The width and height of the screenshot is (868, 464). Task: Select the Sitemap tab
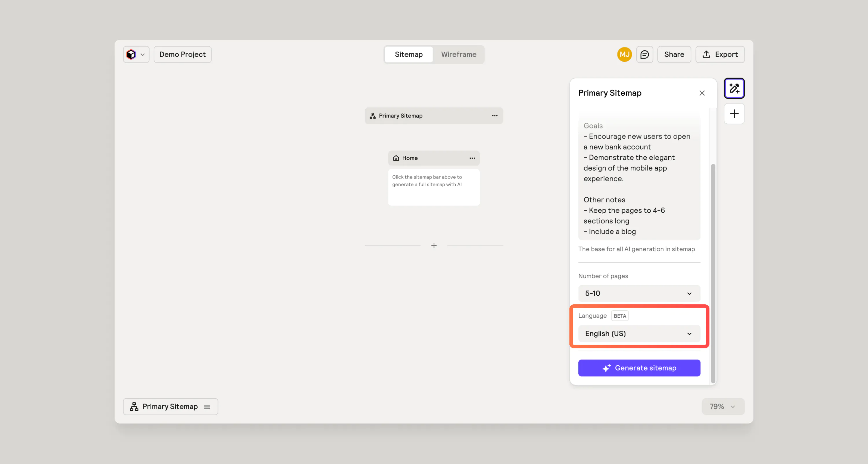pyautogui.click(x=408, y=54)
